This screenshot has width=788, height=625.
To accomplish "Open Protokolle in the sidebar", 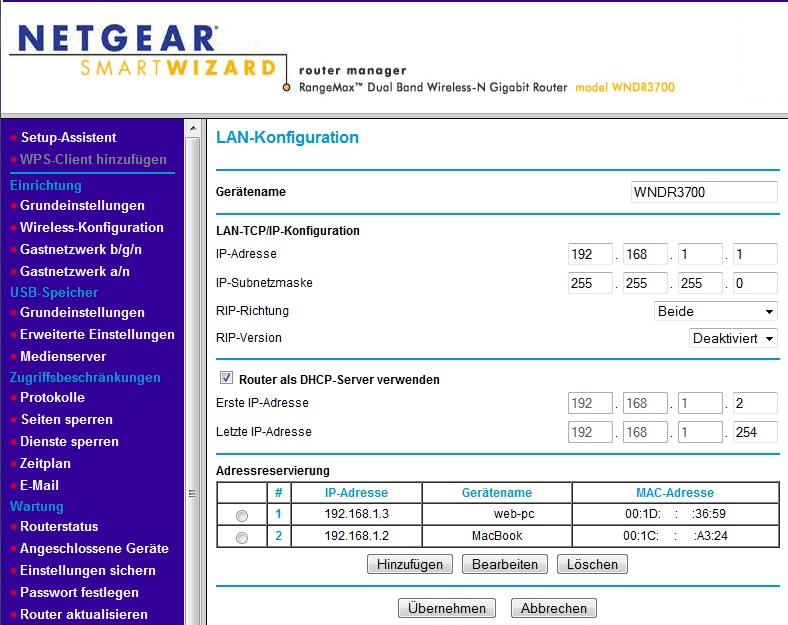I will (52, 397).
